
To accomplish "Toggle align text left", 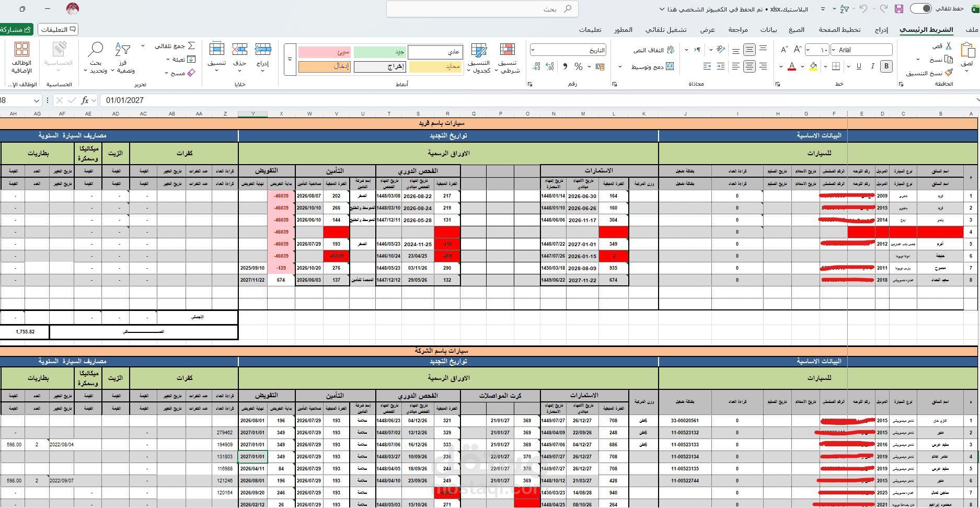I will [735, 66].
